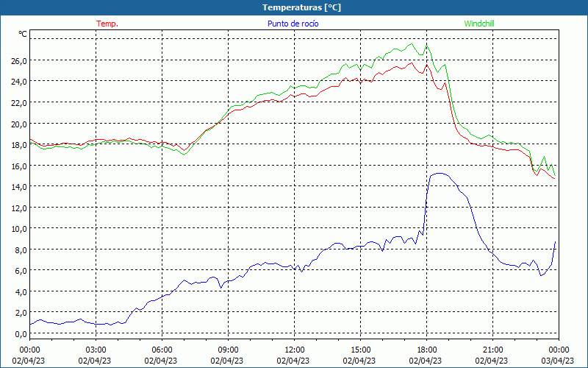Screen dimensions: 588x368
Task: Click the Temperaturas [°C] chart title
Action: 301,7
